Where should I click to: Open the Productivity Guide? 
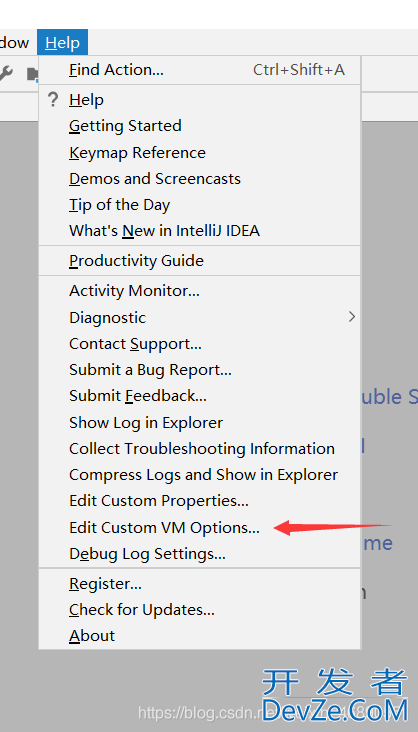[x=199, y=260]
